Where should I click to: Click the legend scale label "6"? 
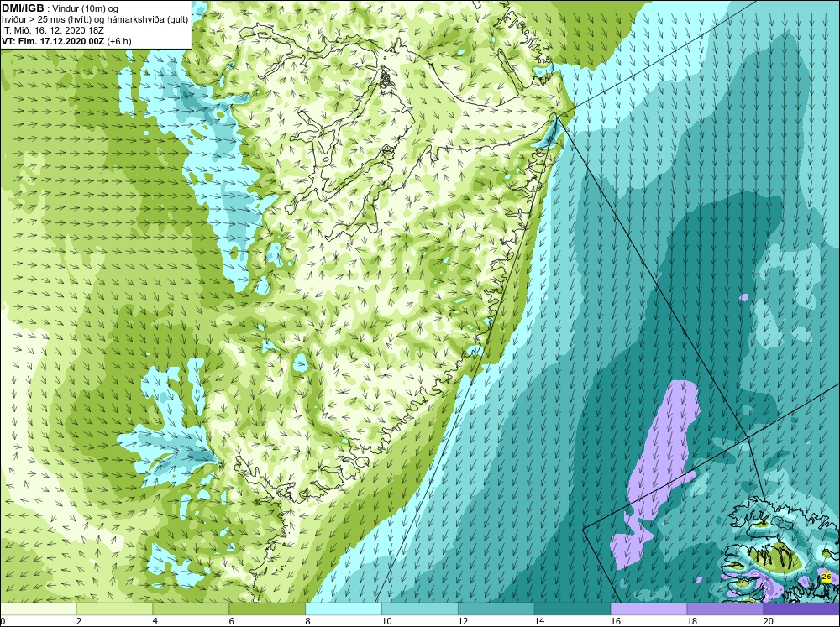(x=232, y=621)
